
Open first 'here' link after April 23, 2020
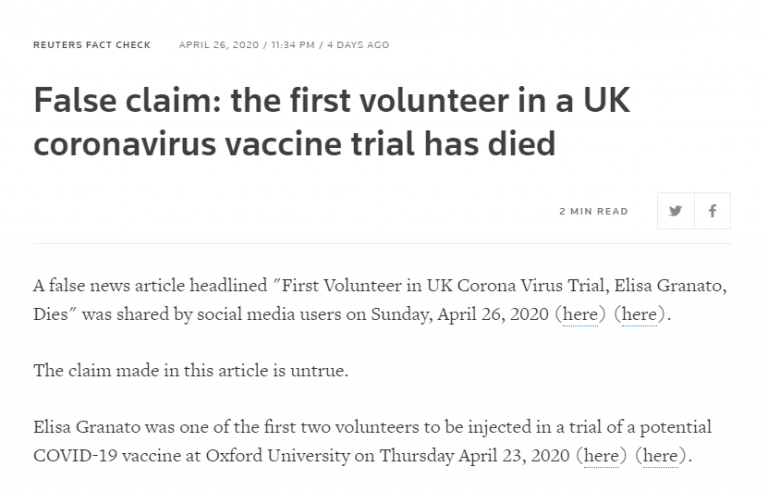click(601, 456)
